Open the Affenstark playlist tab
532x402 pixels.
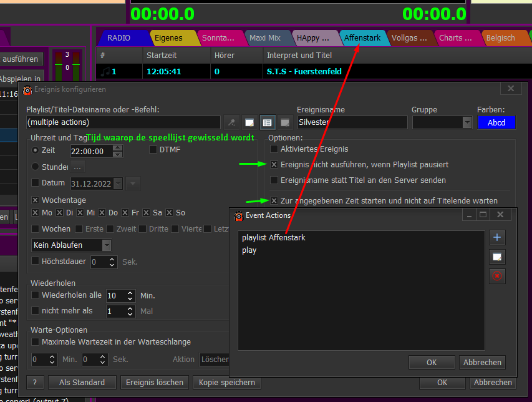[362, 38]
